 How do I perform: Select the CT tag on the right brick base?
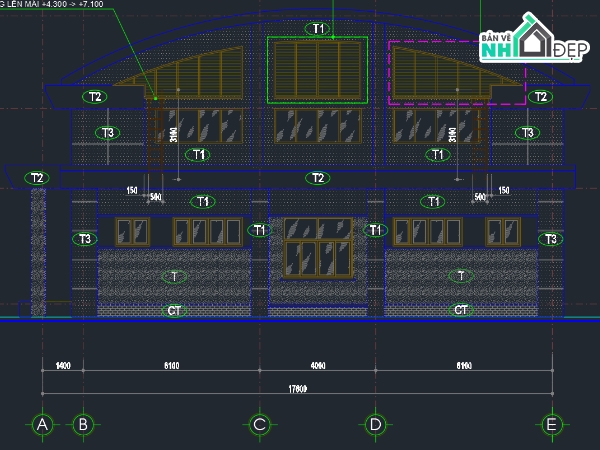tap(461, 310)
